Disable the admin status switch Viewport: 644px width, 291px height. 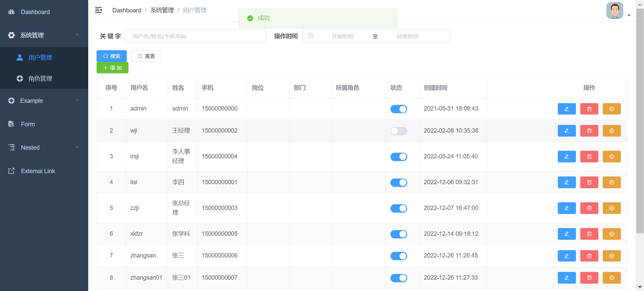[x=398, y=109]
